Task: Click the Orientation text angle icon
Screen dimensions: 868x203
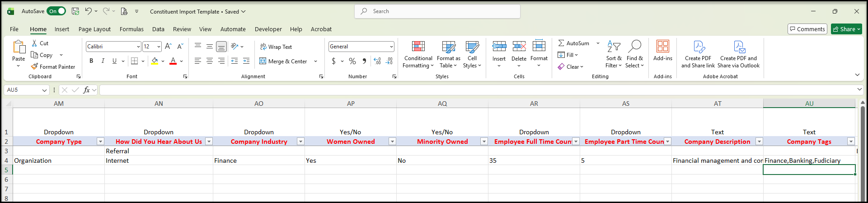Action: (235, 47)
